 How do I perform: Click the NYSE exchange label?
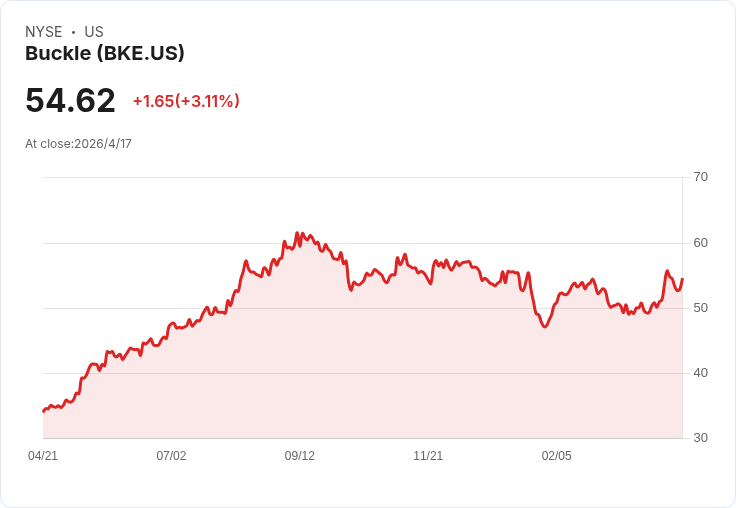pos(44,31)
